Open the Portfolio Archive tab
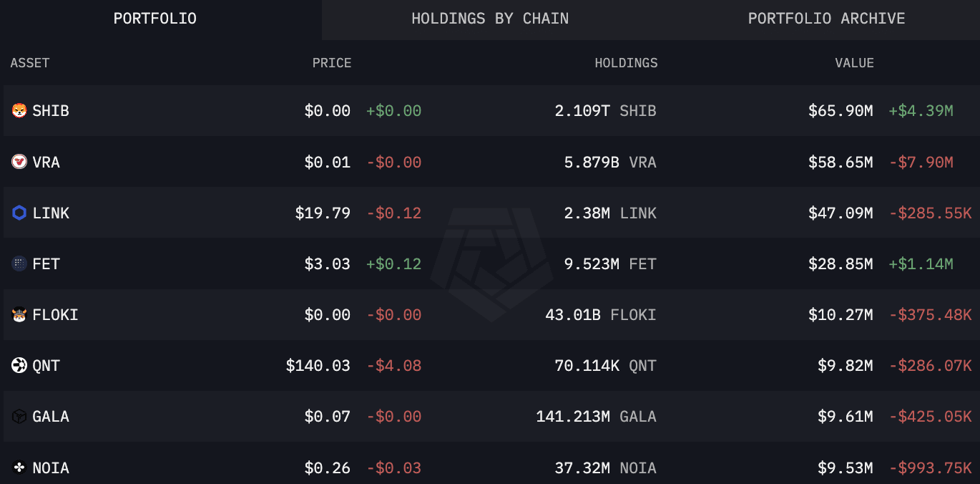This screenshot has height=484, width=980. (x=826, y=19)
